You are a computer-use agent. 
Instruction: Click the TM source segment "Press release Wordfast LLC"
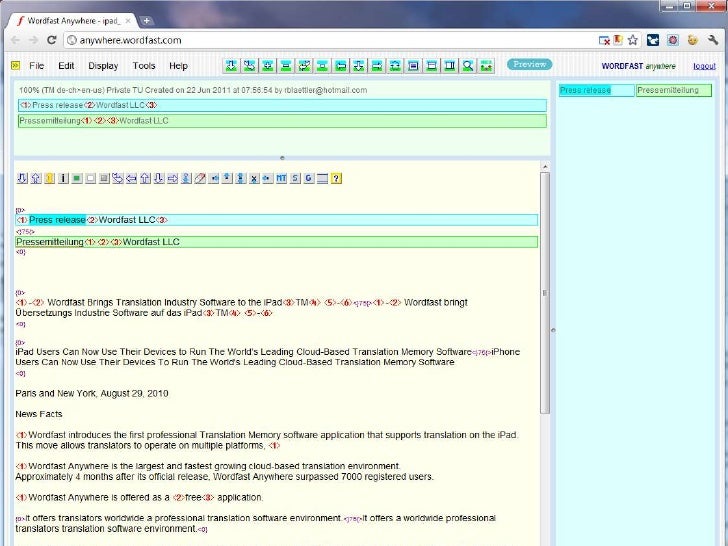(282, 105)
